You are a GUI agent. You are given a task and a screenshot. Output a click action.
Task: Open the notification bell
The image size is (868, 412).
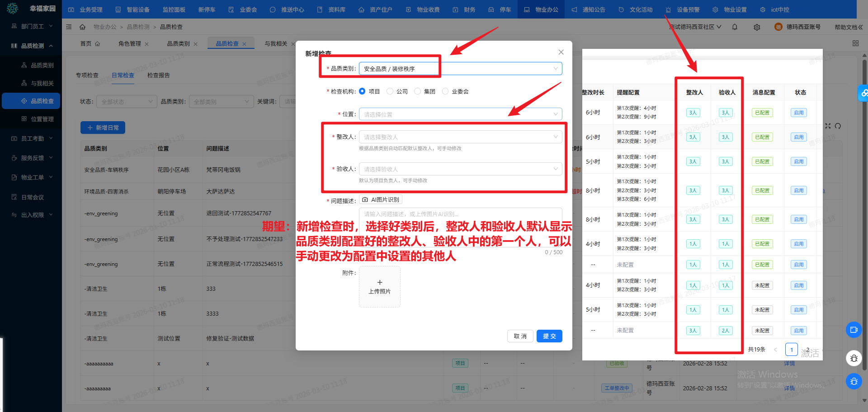point(735,27)
